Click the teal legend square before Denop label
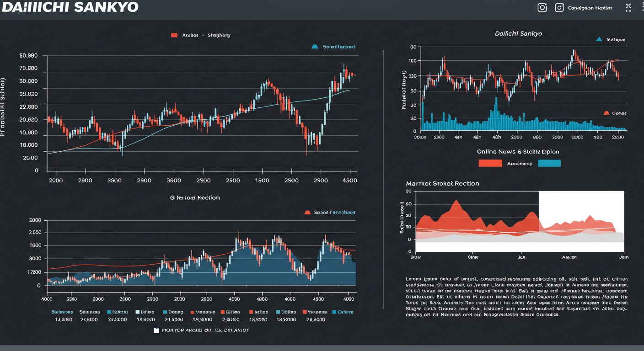 pos(165,312)
